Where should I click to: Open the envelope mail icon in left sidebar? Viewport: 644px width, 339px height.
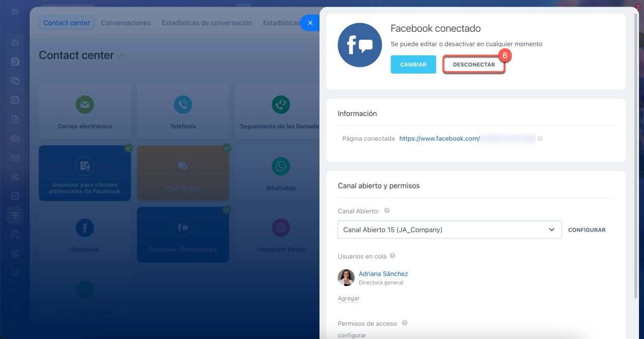[x=15, y=158]
